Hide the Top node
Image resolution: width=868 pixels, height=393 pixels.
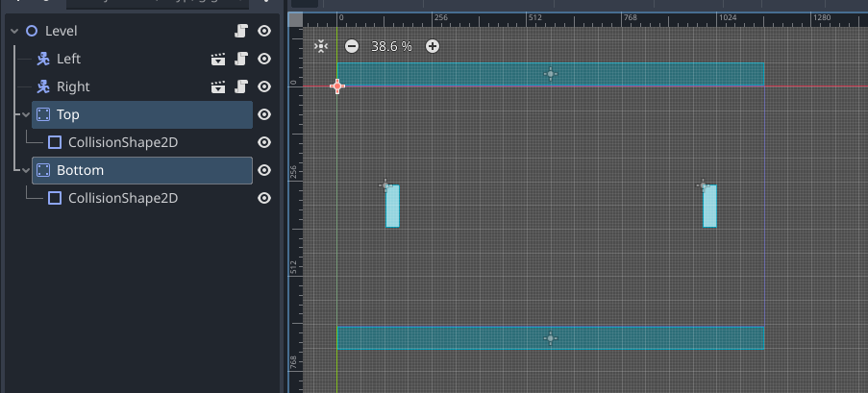point(264,114)
